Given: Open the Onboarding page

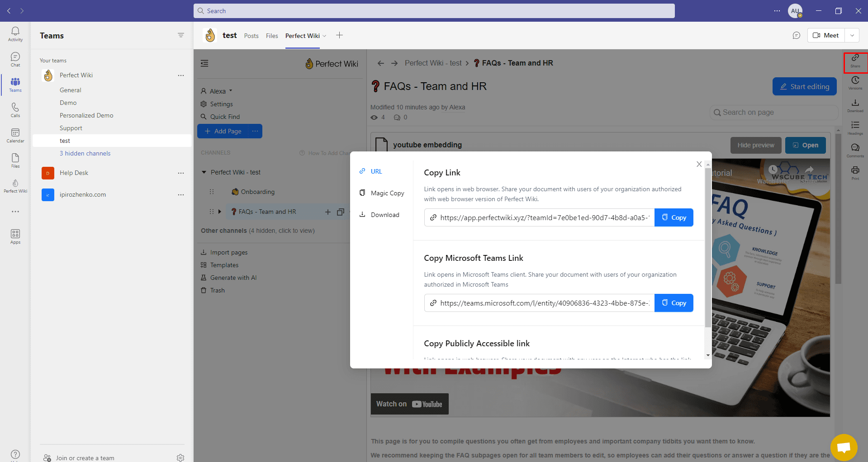Looking at the screenshot, I should click(253, 192).
